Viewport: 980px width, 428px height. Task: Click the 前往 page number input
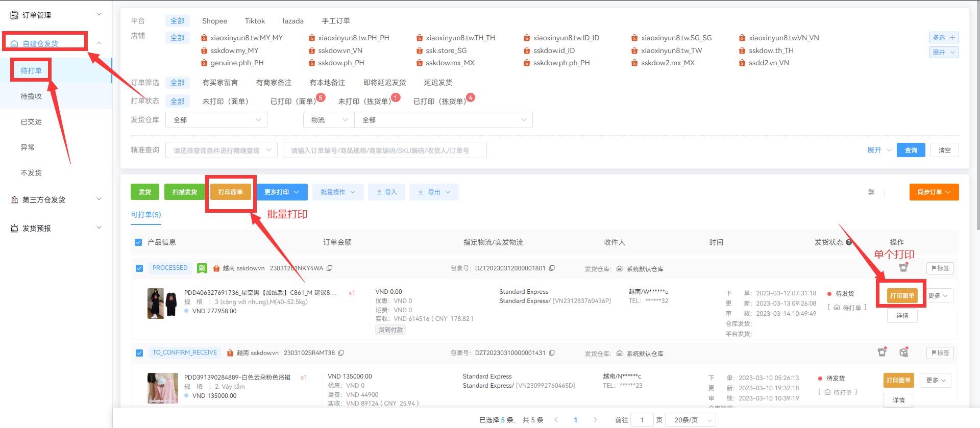(642, 420)
